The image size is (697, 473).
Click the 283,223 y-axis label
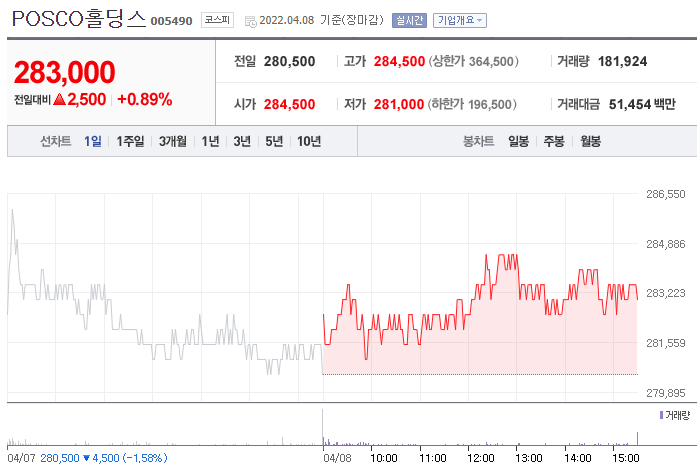point(665,293)
